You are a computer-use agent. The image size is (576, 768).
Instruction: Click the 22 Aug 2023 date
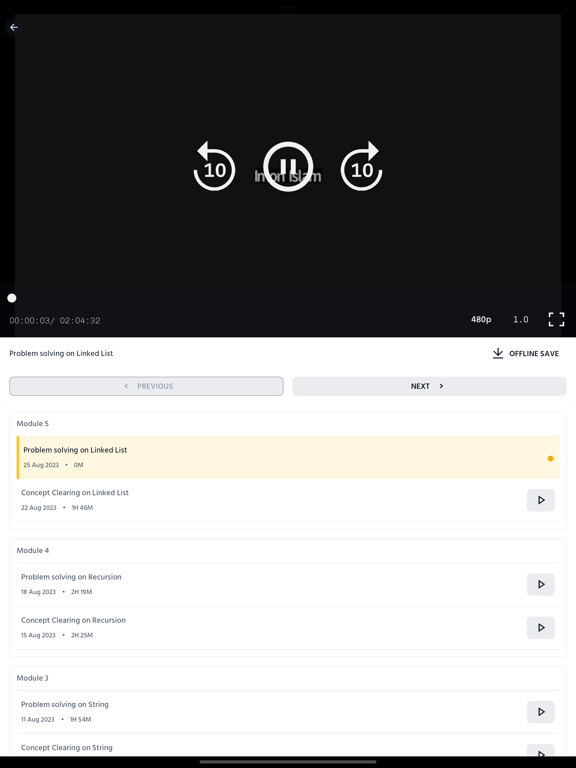[38, 507]
